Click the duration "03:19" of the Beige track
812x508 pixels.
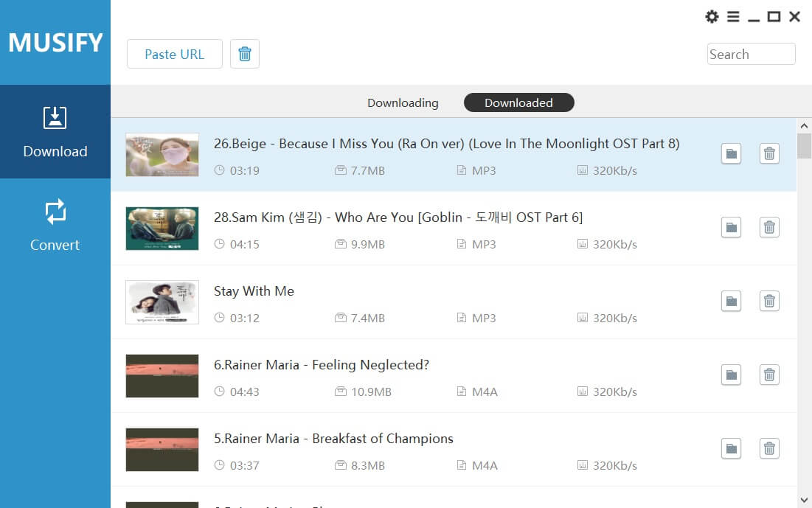coord(244,171)
